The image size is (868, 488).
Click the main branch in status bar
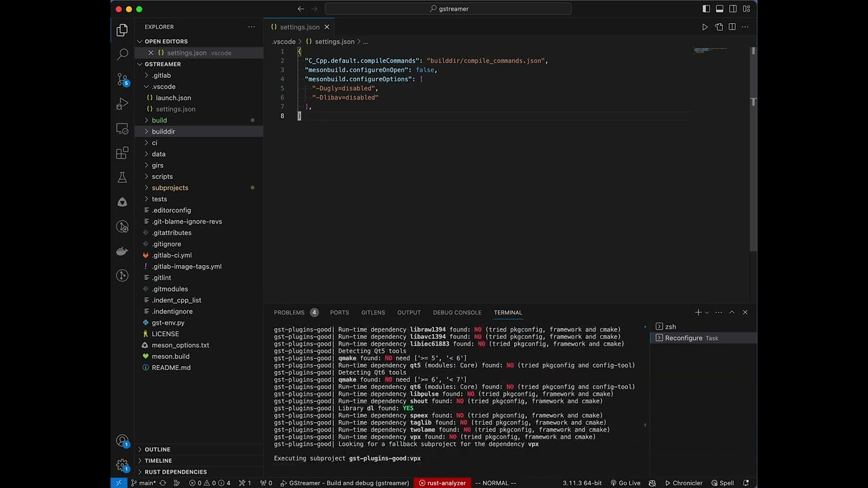click(143, 483)
